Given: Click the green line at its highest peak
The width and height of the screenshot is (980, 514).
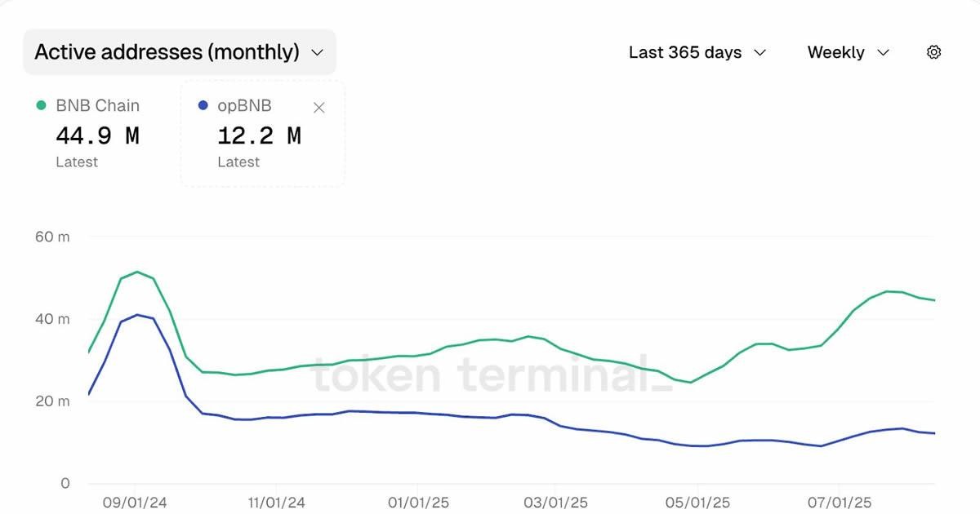Looking at the screenshot, I should click(136, 273).
